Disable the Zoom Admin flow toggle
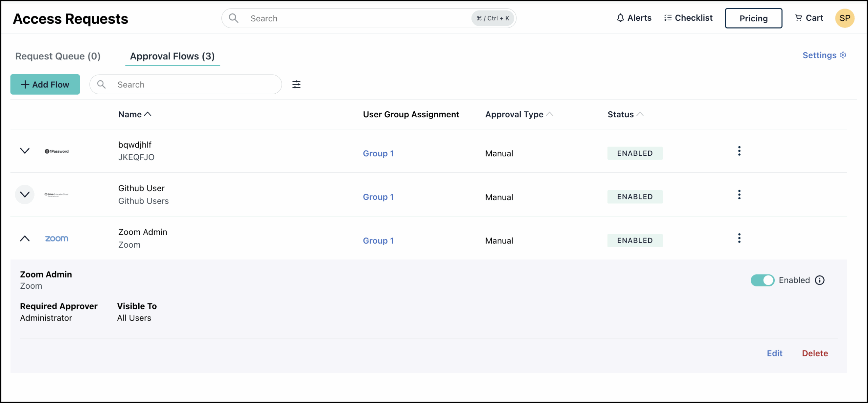Viewport: 868px width, 403px height. [763, 280]
